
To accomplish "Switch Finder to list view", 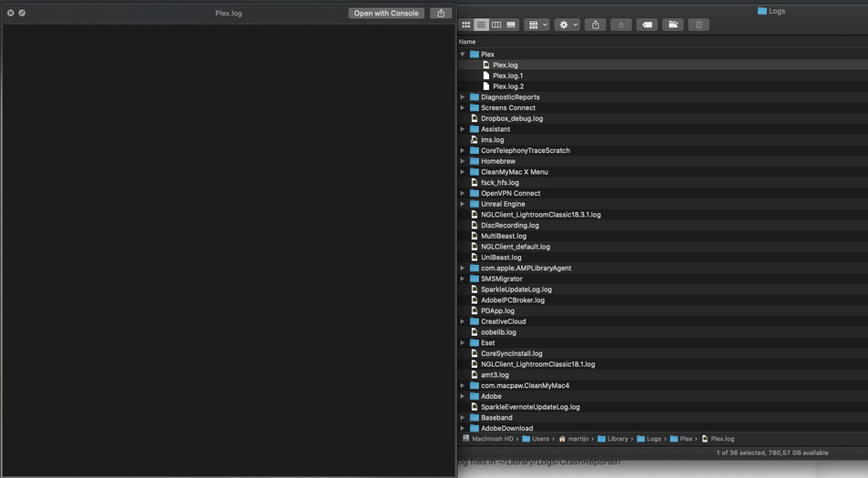I will coord(481,25).
